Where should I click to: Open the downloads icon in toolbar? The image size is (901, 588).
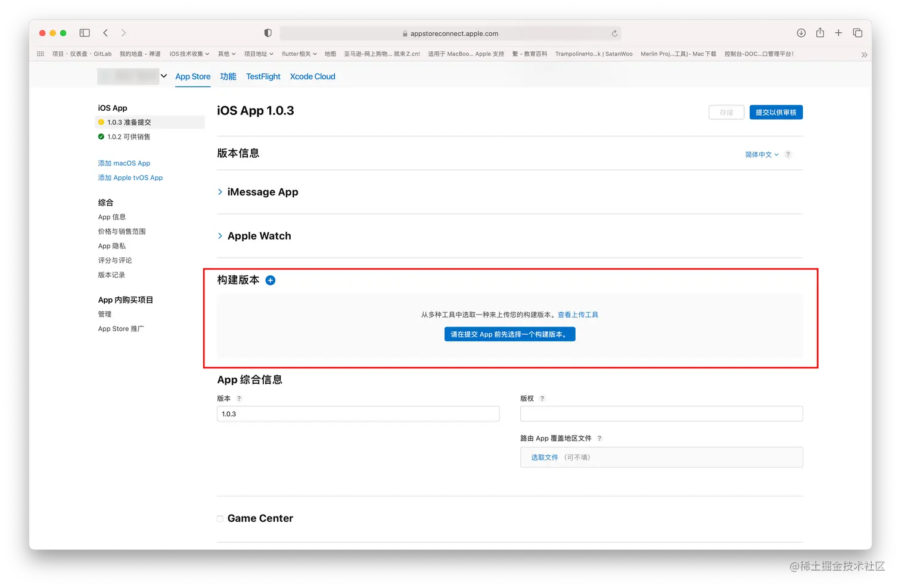pyautogui.click(x=801, y=33)
